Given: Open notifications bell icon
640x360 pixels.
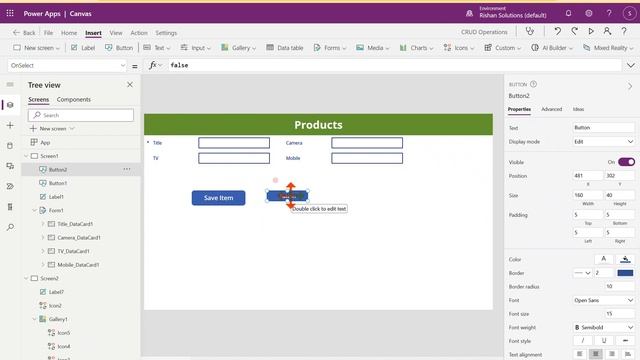Looking at the screenshot, I should coord(568,13).
